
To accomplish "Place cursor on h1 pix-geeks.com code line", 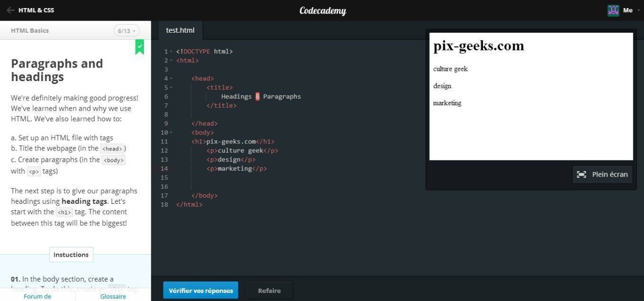I will point(233,141).
